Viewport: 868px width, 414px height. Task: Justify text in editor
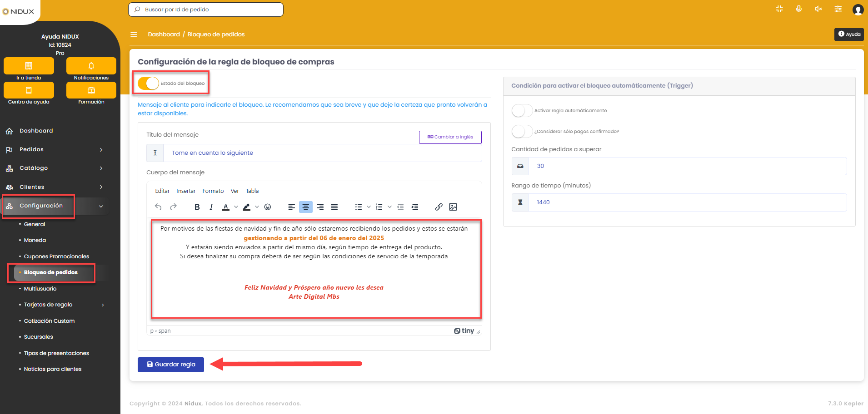point(334,207)
